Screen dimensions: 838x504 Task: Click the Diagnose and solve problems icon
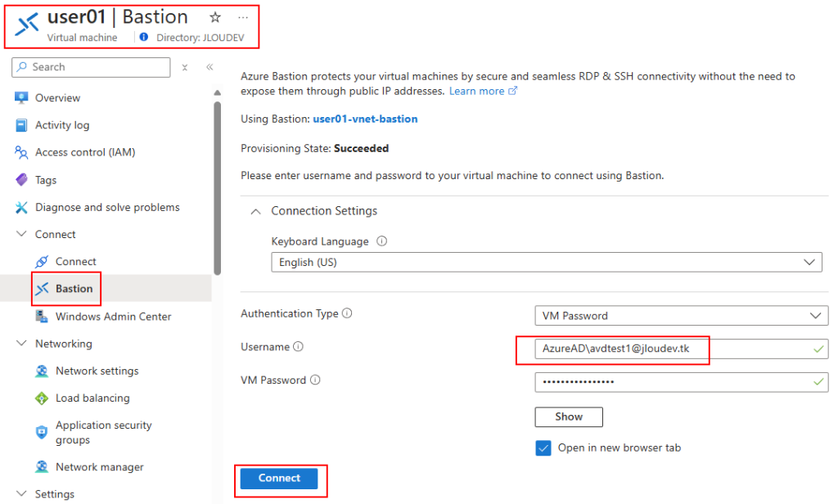pos(21,207)
